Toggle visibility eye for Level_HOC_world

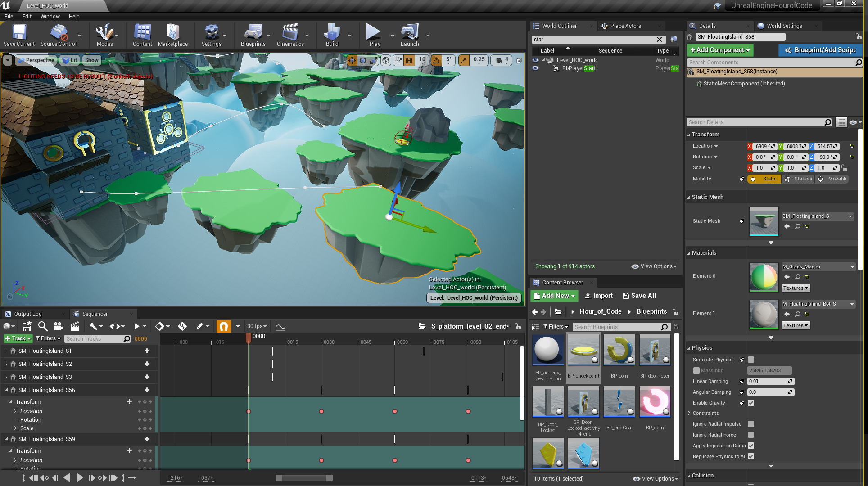(x=535, y=60)
